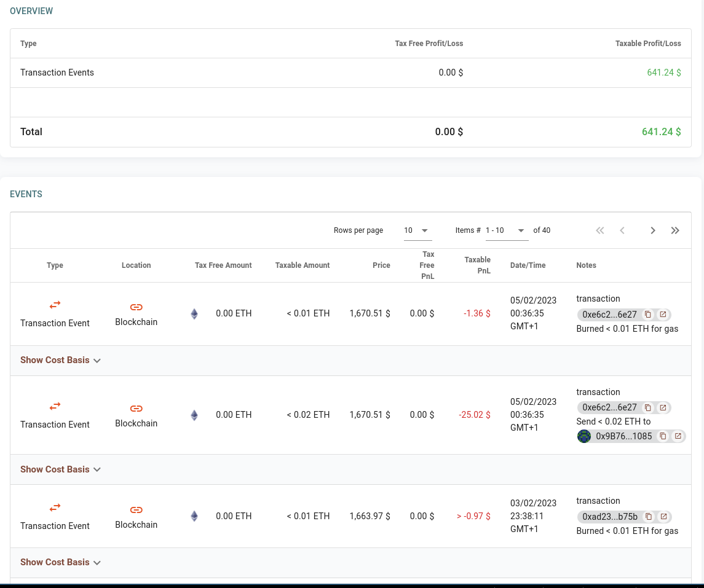Go to next page using right chevron
This screenshot has width=704, height=588.
pyautogui.click(x=653, y=230)
